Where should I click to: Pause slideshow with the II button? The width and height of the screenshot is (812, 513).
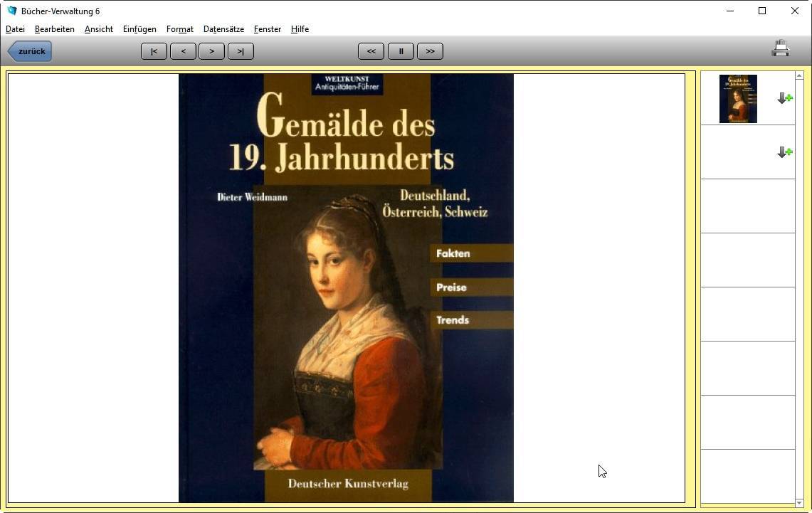pos(401,51)
